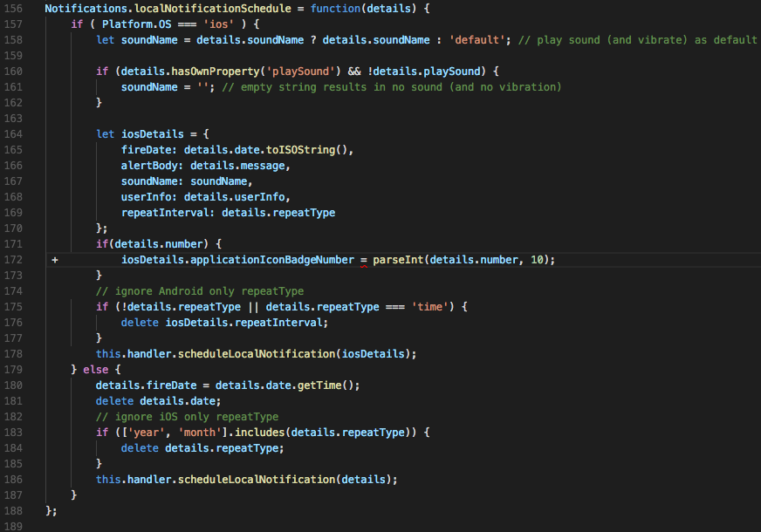The width and height of the screenshot is (761, 532).
Task: Click 'userInfo' key on line 168
Action: (146, 197)
